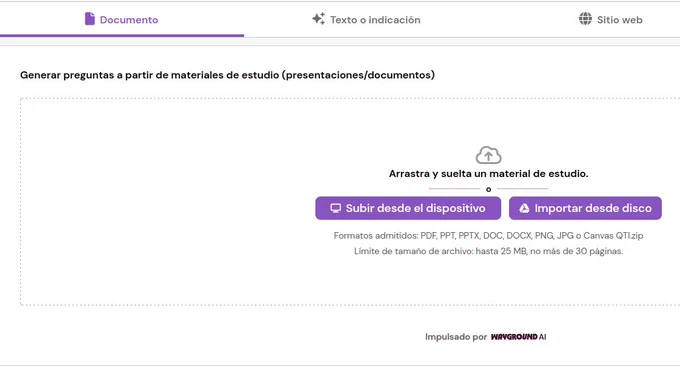680x367 pixels.
Task: Click the 'Formatos admitidos' line
Action: (488, 236)
